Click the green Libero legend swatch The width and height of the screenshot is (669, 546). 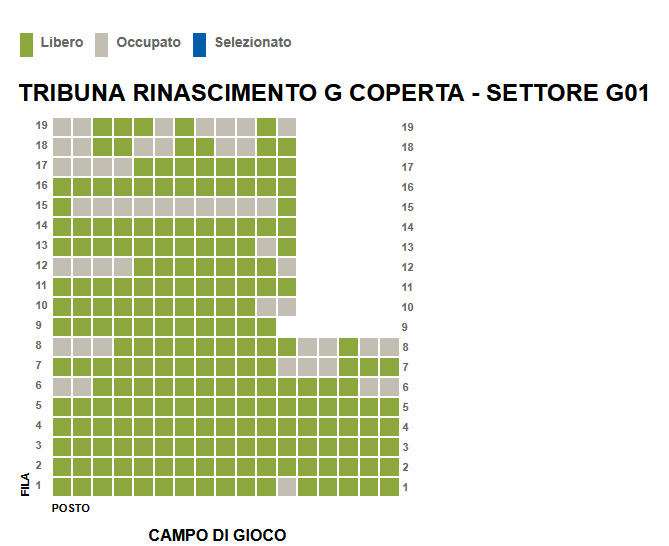[x=28, y=44]
